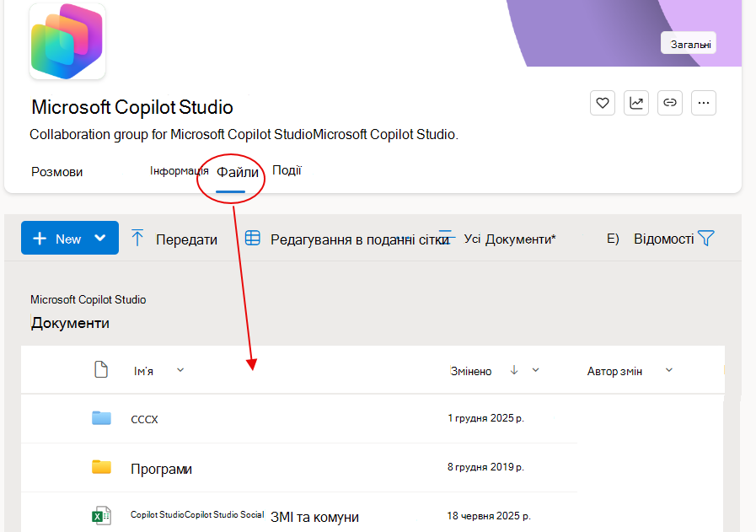Image resolution: width=756 pixels, height=532 pixels.
Task: Click the blue CCCX folder icon
Action: (101, 417)
